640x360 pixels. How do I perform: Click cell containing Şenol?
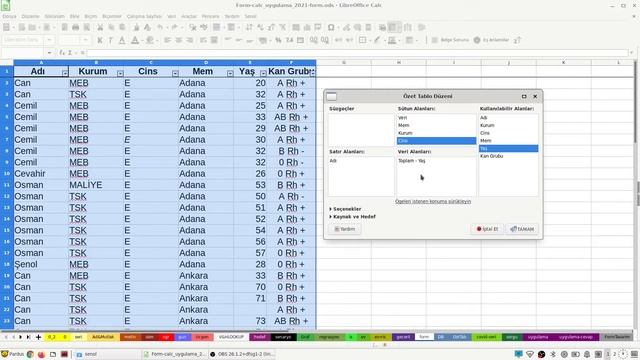point(41,264)
